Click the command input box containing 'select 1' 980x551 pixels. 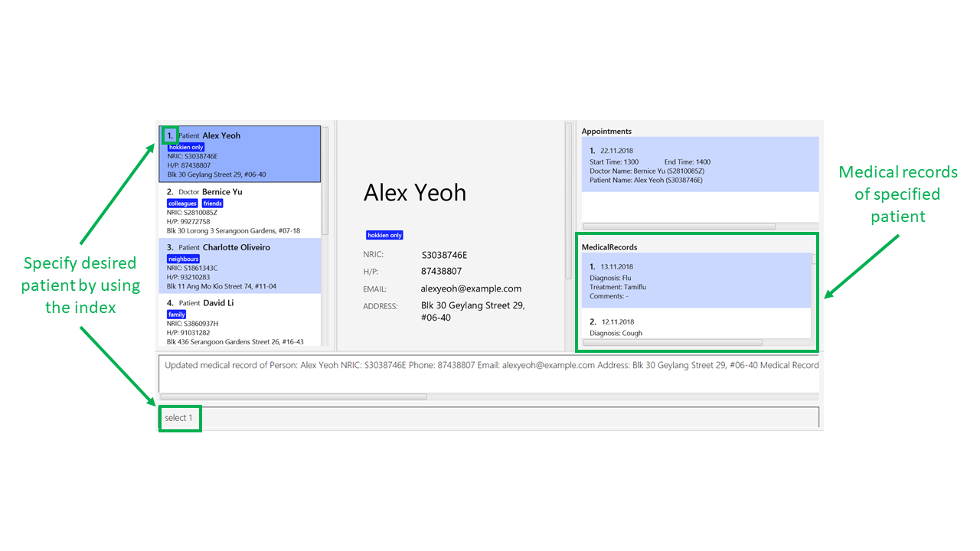(x=489, y=418)
